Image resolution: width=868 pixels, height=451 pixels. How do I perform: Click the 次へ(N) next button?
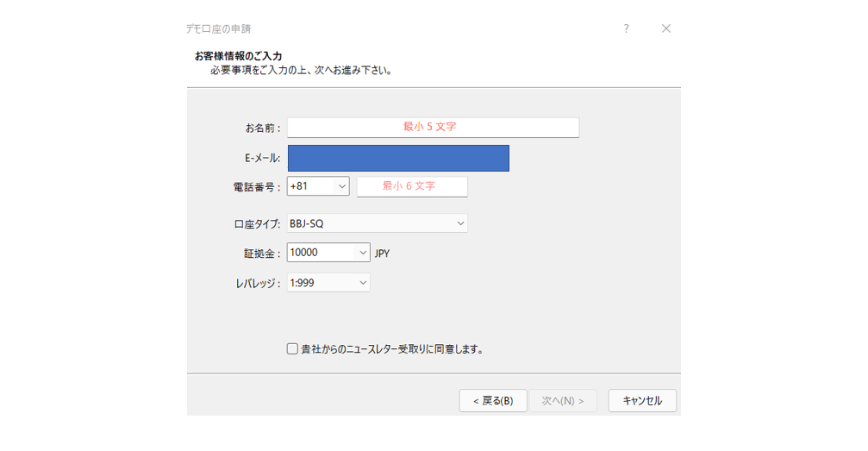pyautogui.click(x=563, y=401)
